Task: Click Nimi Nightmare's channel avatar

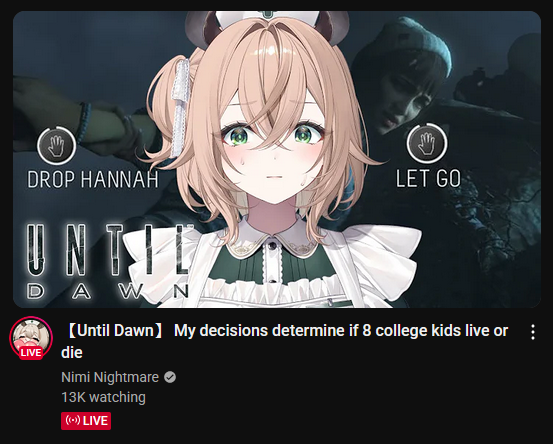Action: 31,338
